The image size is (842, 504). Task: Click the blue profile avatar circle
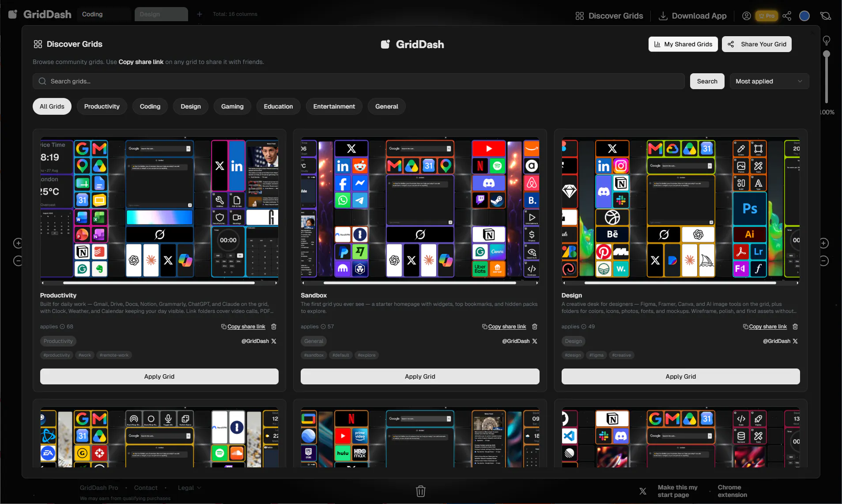pyautogui.click(x=804, y=16)
